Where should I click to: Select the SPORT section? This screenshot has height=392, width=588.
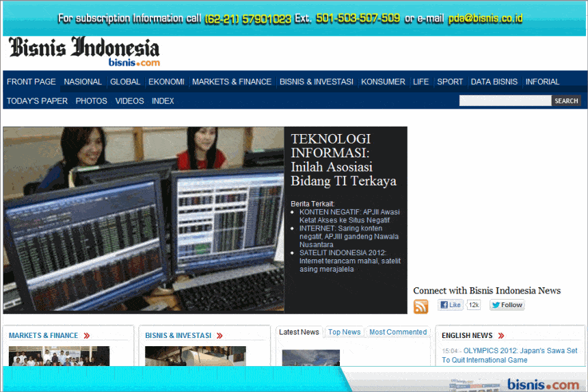point(450,82)
